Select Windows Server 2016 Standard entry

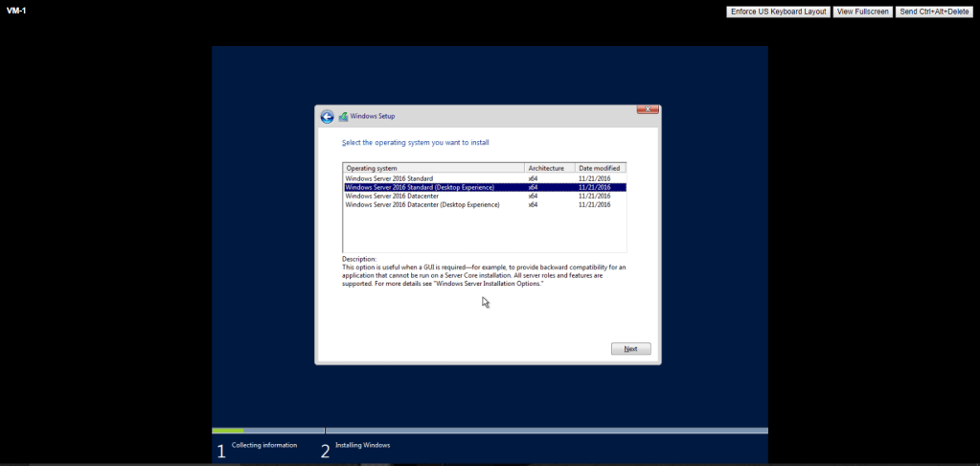[389, 178]
